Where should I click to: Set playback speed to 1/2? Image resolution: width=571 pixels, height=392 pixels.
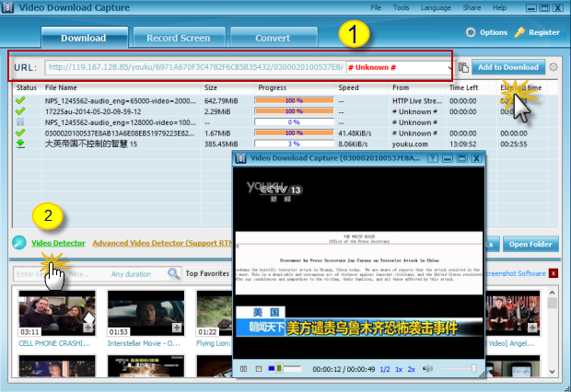385,369
